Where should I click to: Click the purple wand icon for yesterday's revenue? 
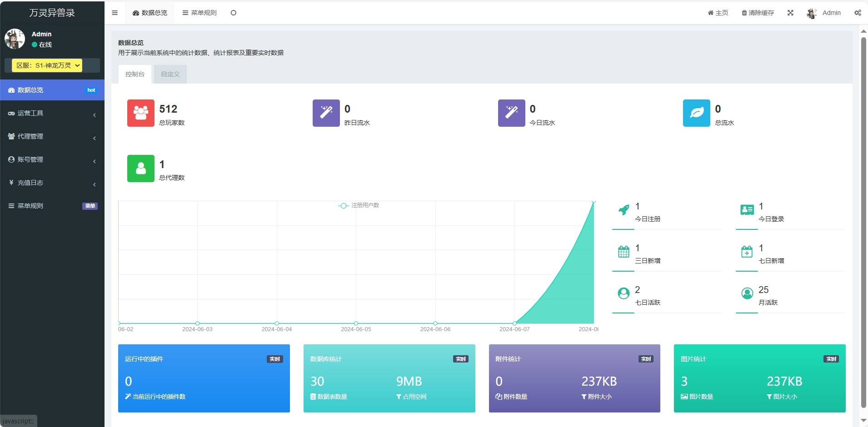tap(326, 113)
